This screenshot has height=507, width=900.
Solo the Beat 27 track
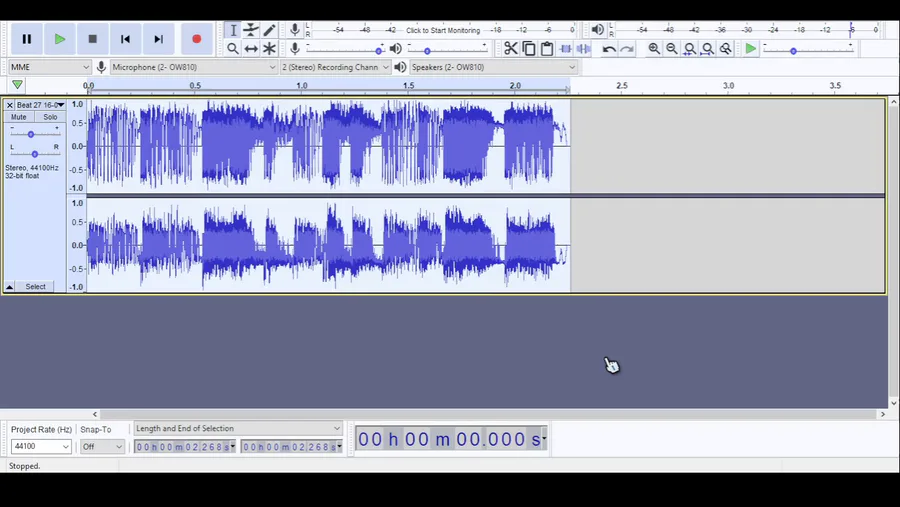click(x=50, y=117)
